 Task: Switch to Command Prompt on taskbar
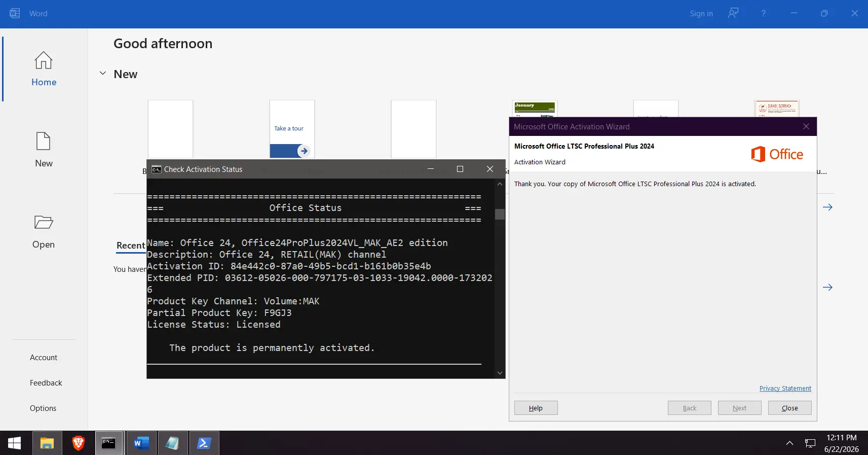click(109, 443)
